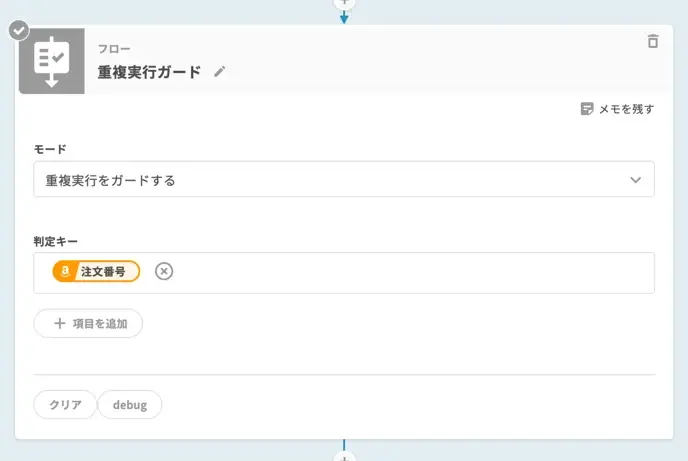The width and height of the screenshot is (688, 461).
Task: Delete the step with the trash icon
Action: click(653, 41)
